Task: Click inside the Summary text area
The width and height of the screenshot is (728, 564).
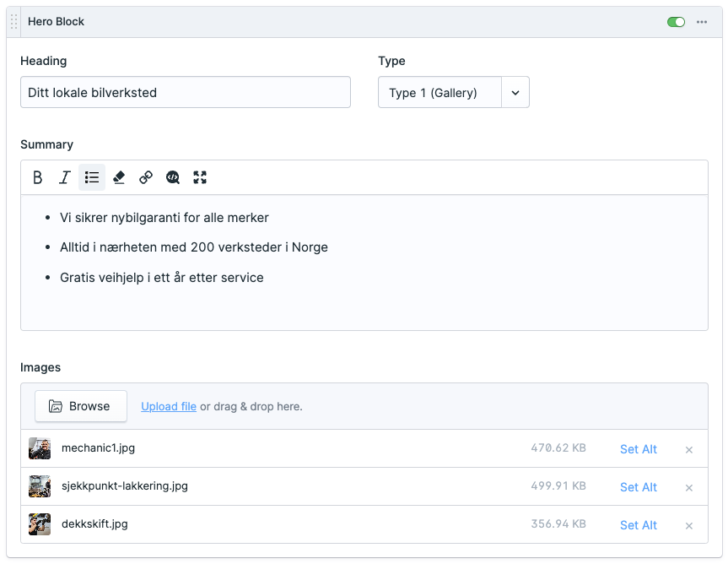Action: (x=363, y=304)
